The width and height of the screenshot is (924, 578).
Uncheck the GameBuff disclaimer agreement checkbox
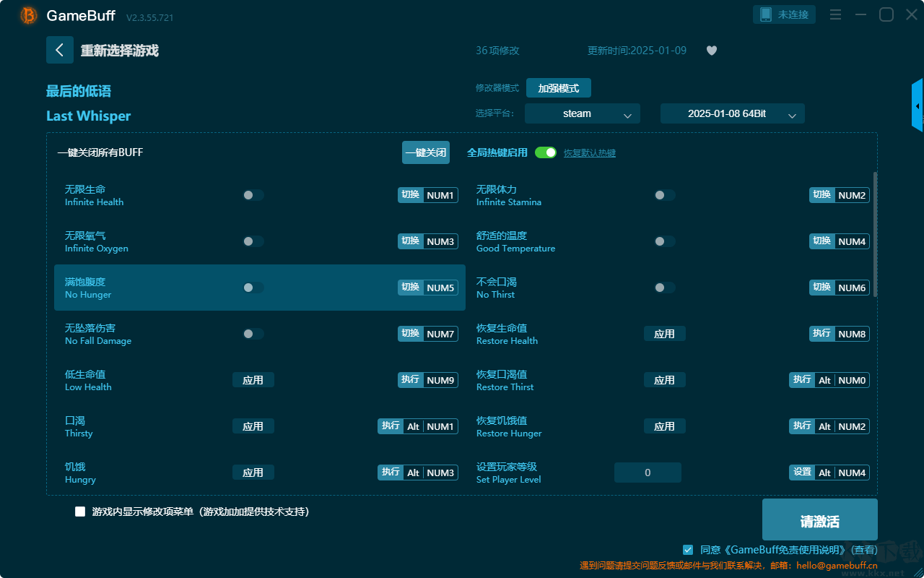[x=688, y=550]
